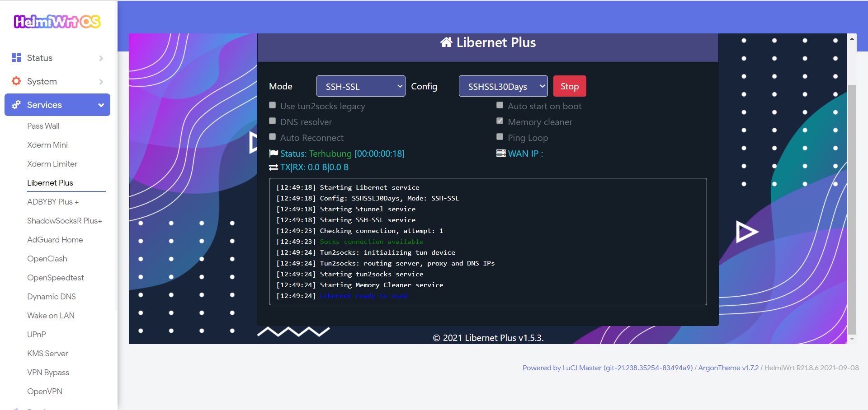This screenshot has width=868, height=410.
Task: Click the vertical scrollbar thumb of Libernet frame
Action: pos(852,209)
